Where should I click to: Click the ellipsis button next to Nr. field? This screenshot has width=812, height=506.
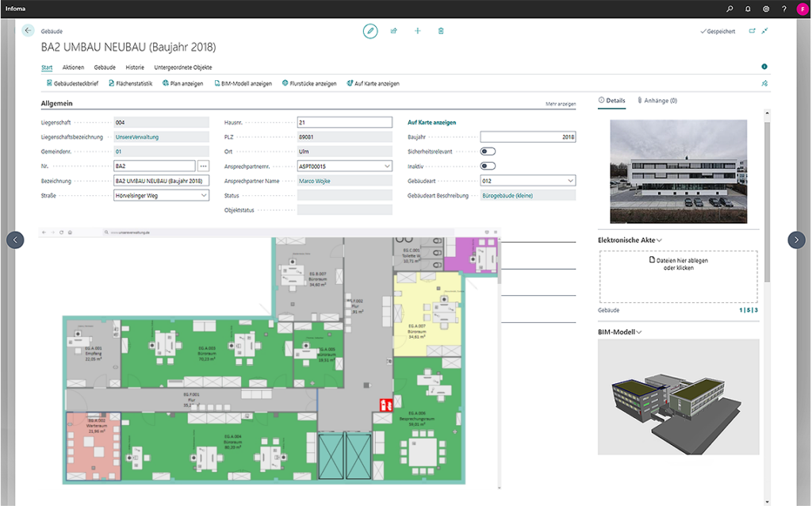[x=204, y=166]
